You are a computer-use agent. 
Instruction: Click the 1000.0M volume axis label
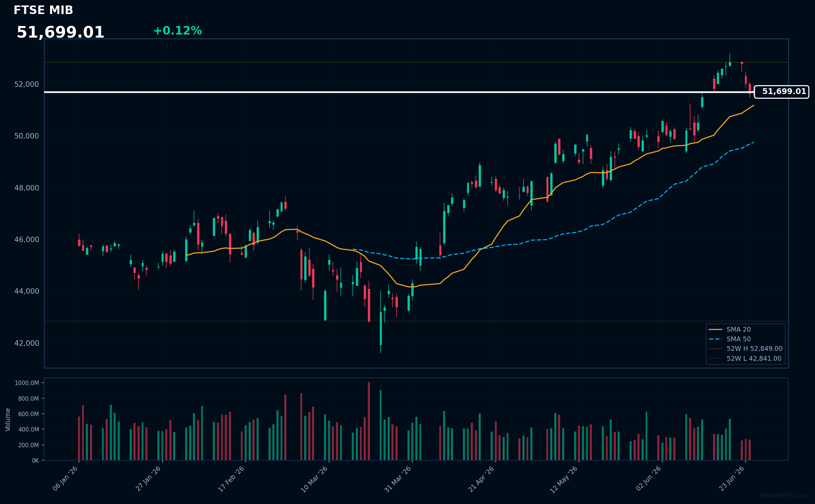point(27,383)
